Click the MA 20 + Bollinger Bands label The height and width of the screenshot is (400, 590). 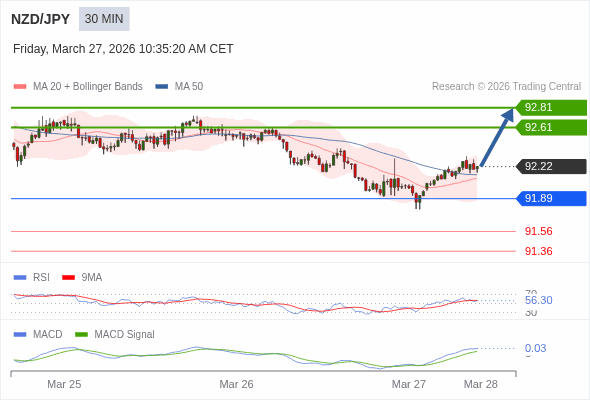(88, 87)
